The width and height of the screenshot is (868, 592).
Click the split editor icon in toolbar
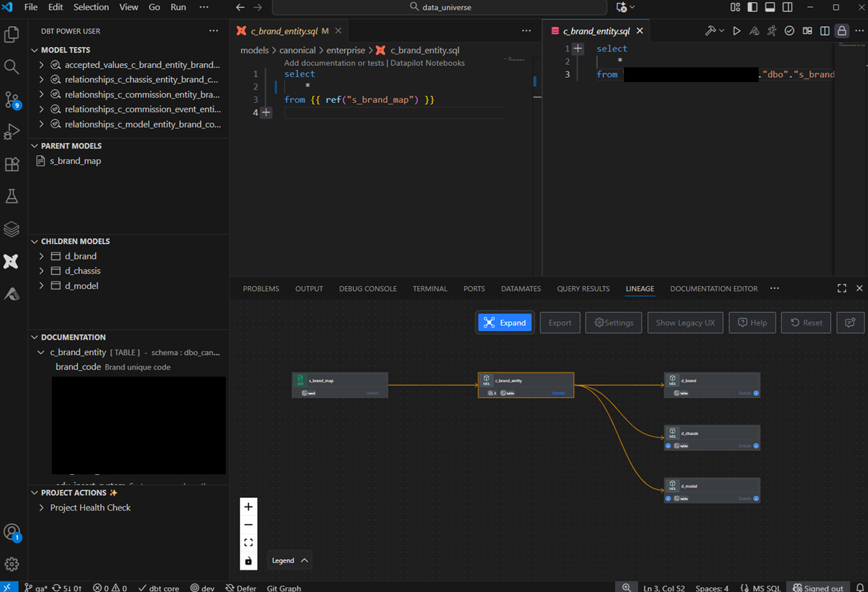(825, 30)
